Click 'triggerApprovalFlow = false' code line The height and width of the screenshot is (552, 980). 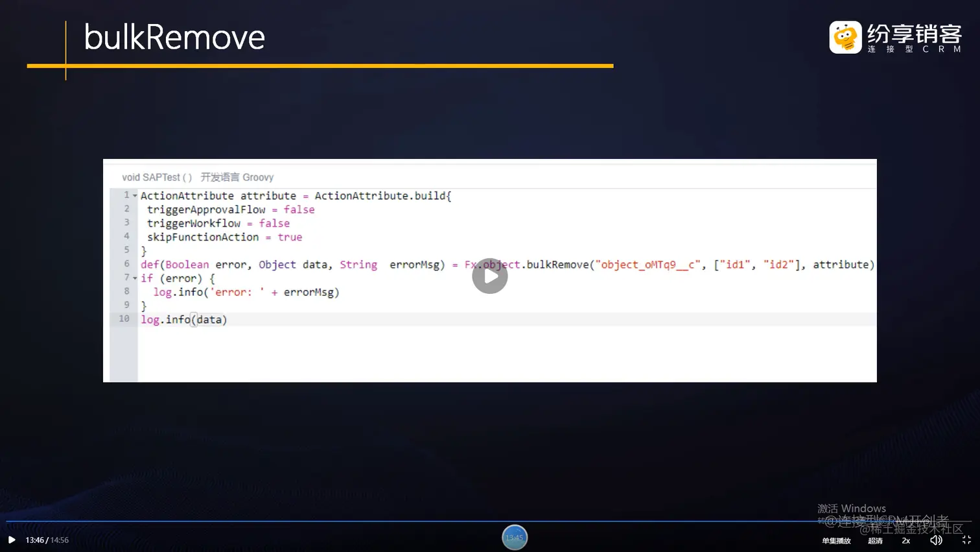[x=231, y=210]
